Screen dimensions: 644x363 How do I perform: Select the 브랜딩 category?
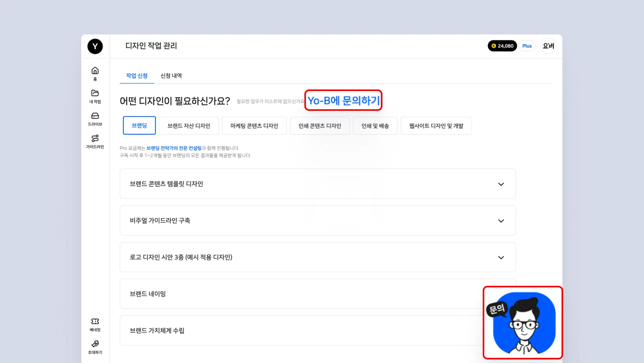(139, 125)
